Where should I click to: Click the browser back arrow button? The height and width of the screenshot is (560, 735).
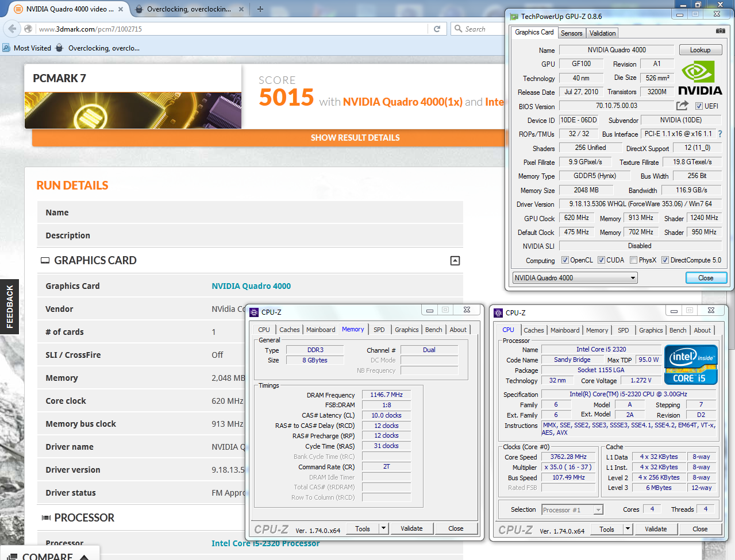tap(13, 29)
